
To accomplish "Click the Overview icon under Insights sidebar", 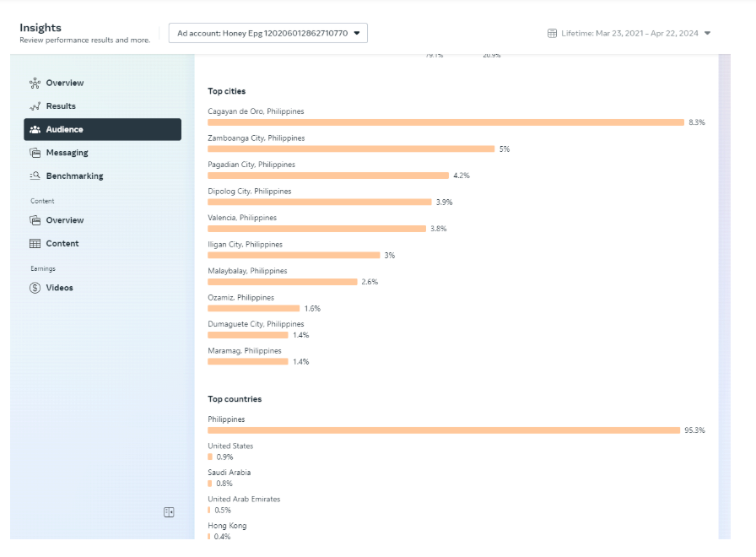I will click(x=35, y=83).
